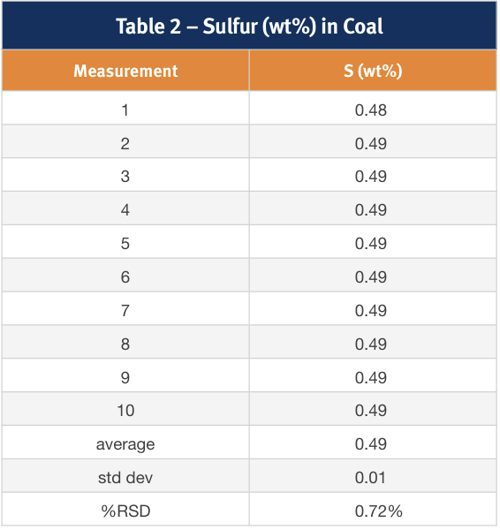
Task: Select the S (wt%) column header
Action: coord(373,71)
